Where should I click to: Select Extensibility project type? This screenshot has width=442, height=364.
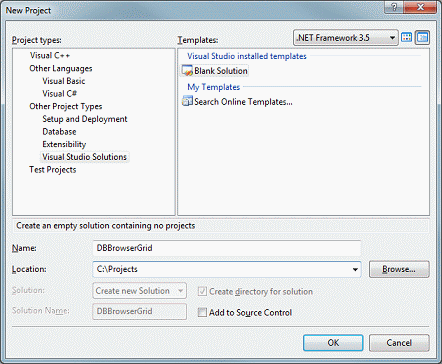tap(64, 144)
